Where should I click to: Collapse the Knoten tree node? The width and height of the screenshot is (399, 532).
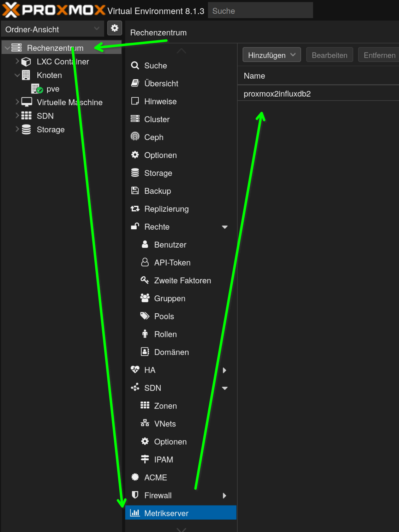17,75
